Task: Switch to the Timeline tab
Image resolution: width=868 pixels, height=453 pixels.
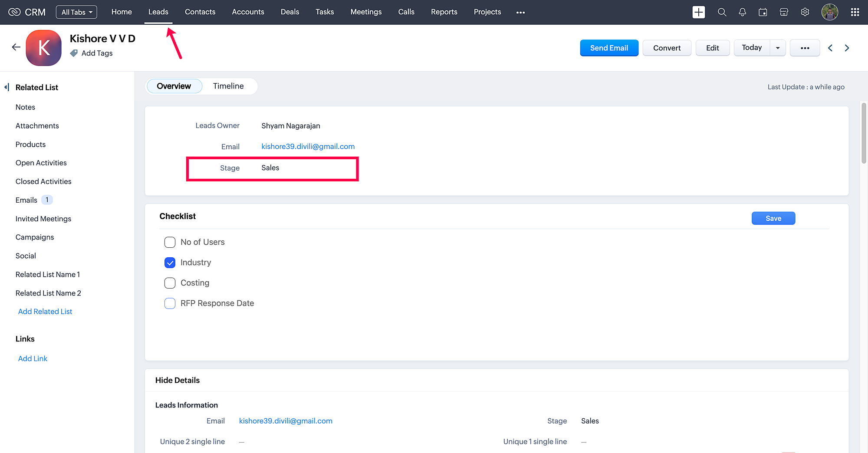Action: tap(228, 86)
